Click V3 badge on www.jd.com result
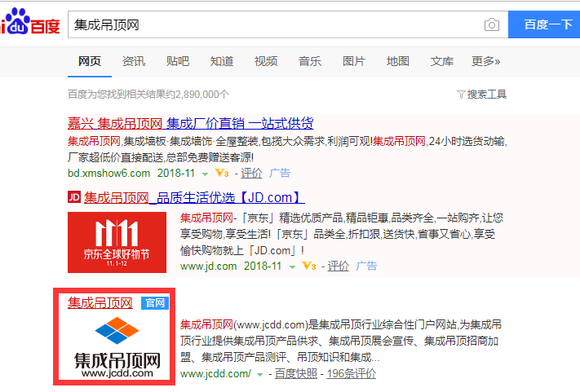The width and height of the screenshot is (580, 392). (x=309, y=266)
